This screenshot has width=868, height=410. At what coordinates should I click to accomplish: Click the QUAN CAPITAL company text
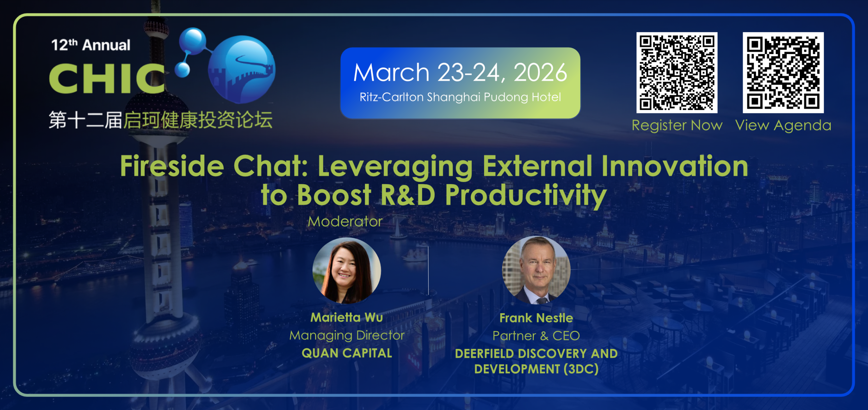[347, 353]
